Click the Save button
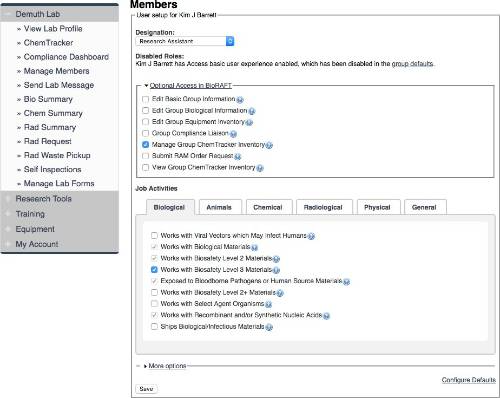The height and width of the screenshot is (398, 500). 146,389
